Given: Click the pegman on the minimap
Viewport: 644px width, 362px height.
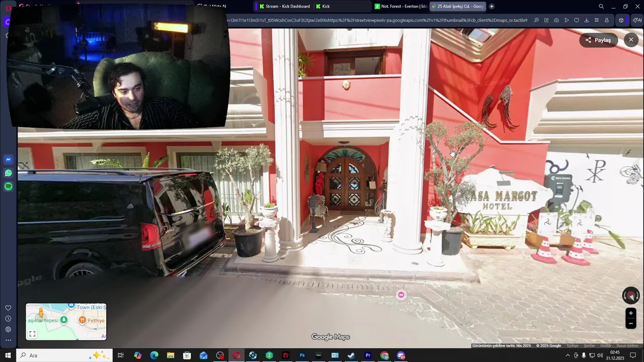Looking at the screenshot, I should point(41,314).
